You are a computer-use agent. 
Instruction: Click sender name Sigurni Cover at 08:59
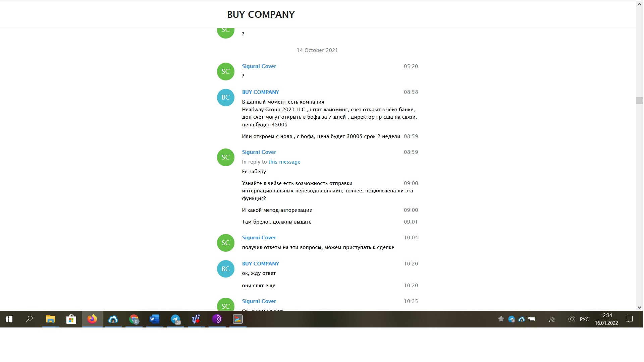[x=259, y=152]
